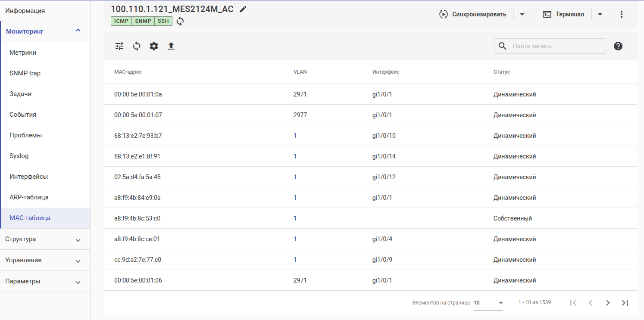Image resolution: width=644 pixels, height=320 pixels.
Task: Click the Терминал button
Action: click(x=564, y=14)
